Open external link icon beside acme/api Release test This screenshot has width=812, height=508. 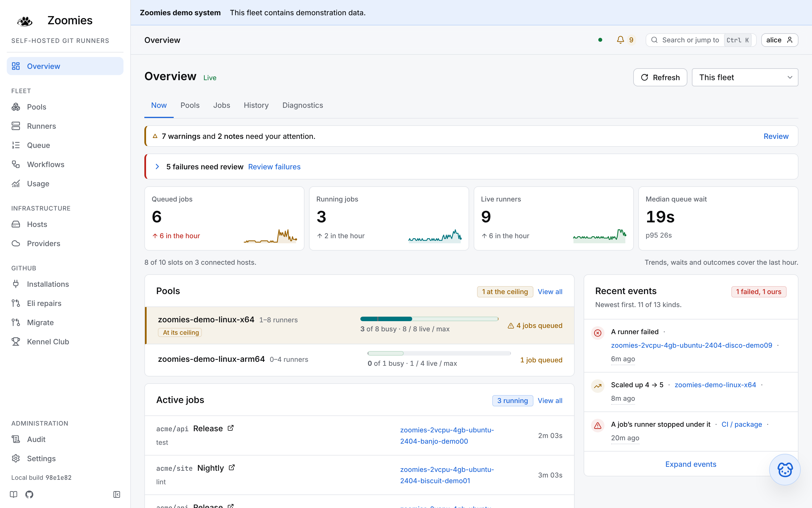[x=231, y=428]
